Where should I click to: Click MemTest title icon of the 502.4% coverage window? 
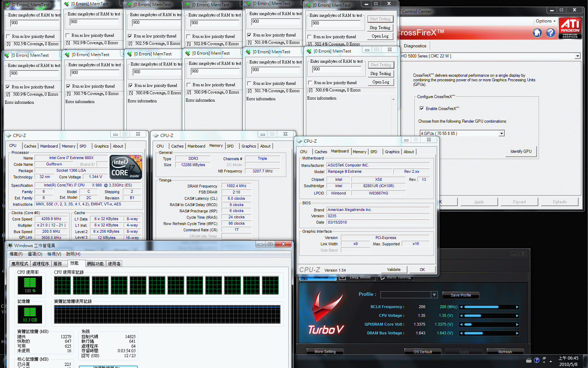click(308, 5)
